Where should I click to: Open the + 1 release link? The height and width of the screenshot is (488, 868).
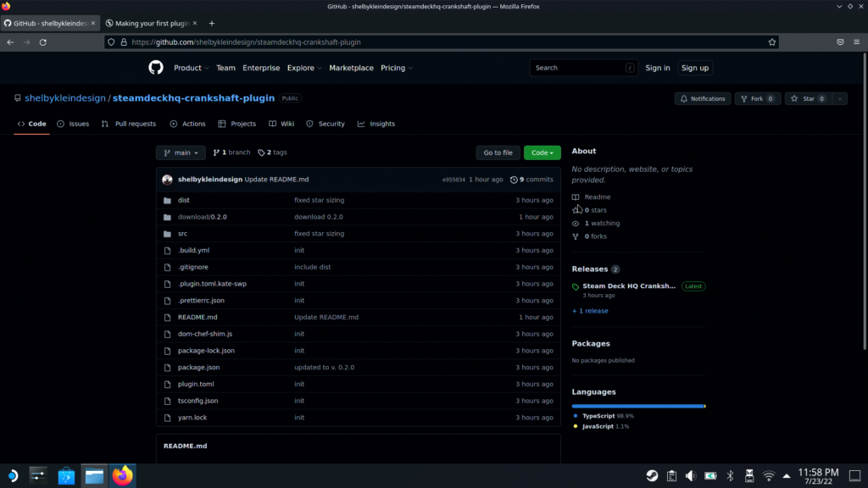590,311
